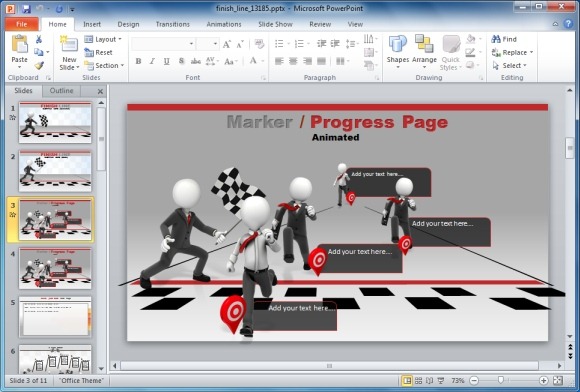Screen dimensions: 580x392
Task: Click the Convert to SmartArt icon
Action: click(x=369, y=66)
